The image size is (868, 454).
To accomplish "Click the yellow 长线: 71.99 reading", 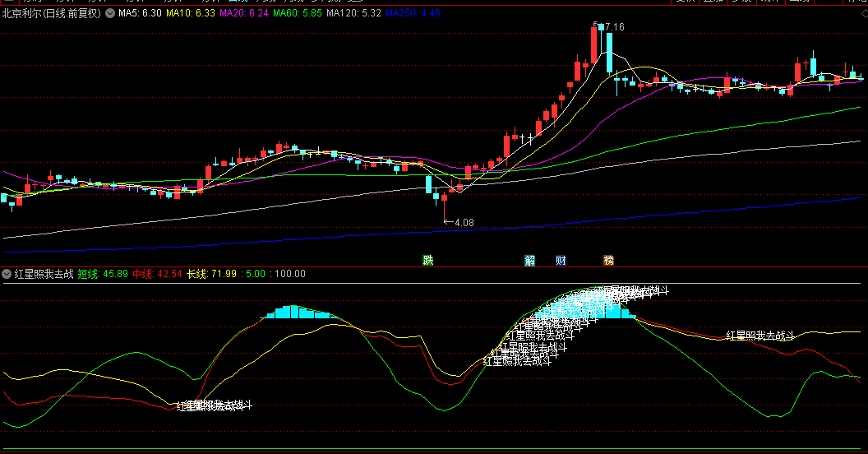I will [x=211, y=274].
